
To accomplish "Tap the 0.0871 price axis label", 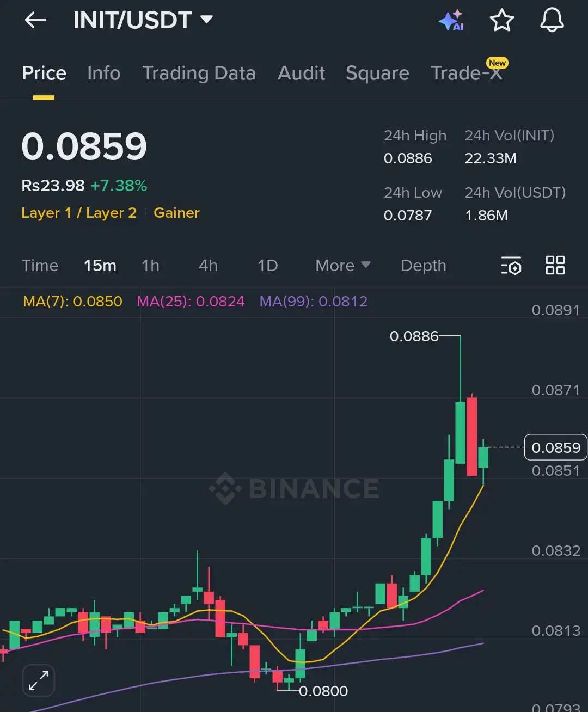I will point(555,390).
